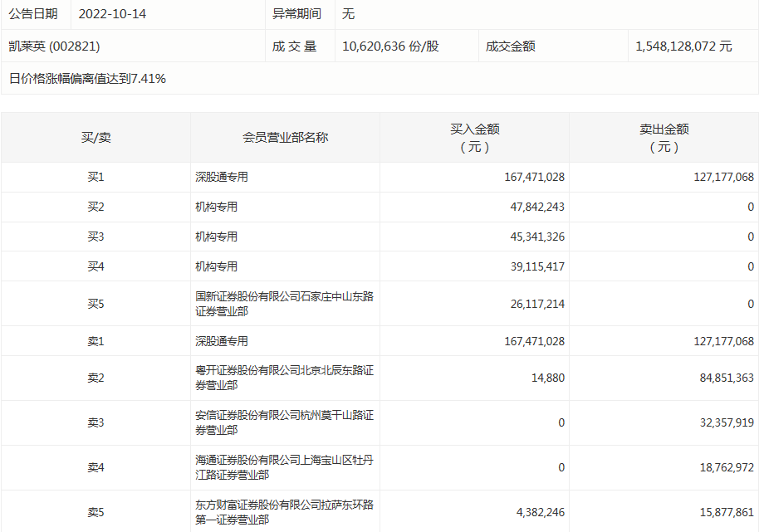Select the 买4 row label
Viewport: 764px width, 532px height.
96,266
